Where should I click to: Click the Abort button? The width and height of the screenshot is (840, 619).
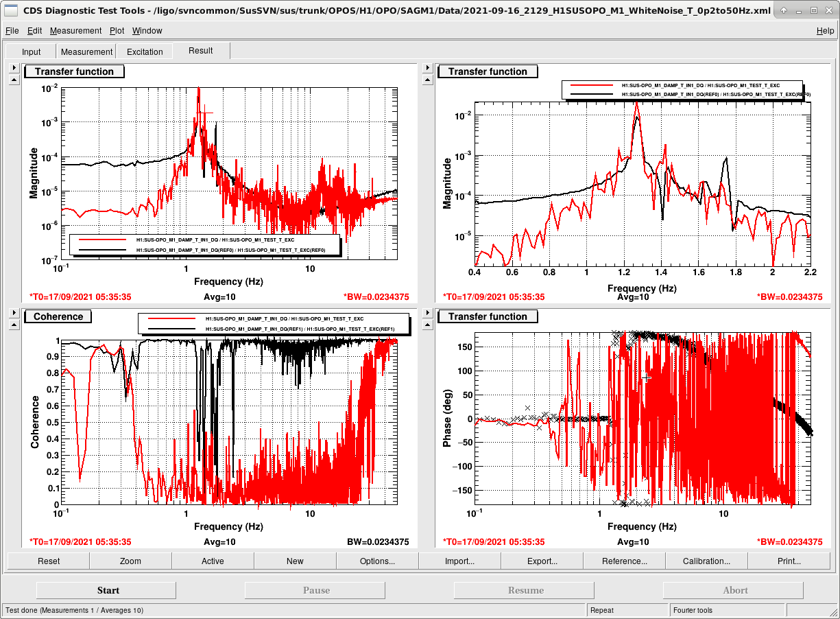(x=735, y=590)
